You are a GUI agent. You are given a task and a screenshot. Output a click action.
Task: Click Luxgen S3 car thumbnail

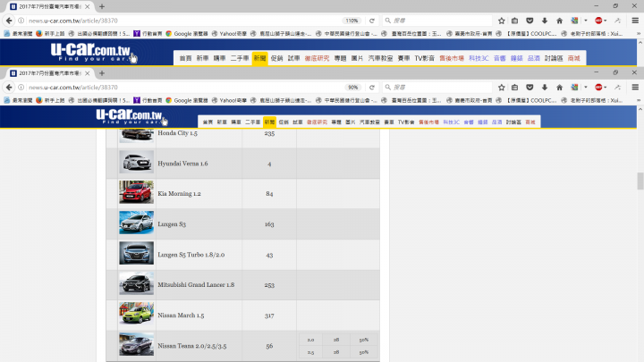pyautogui.click(x=136, y=223)
